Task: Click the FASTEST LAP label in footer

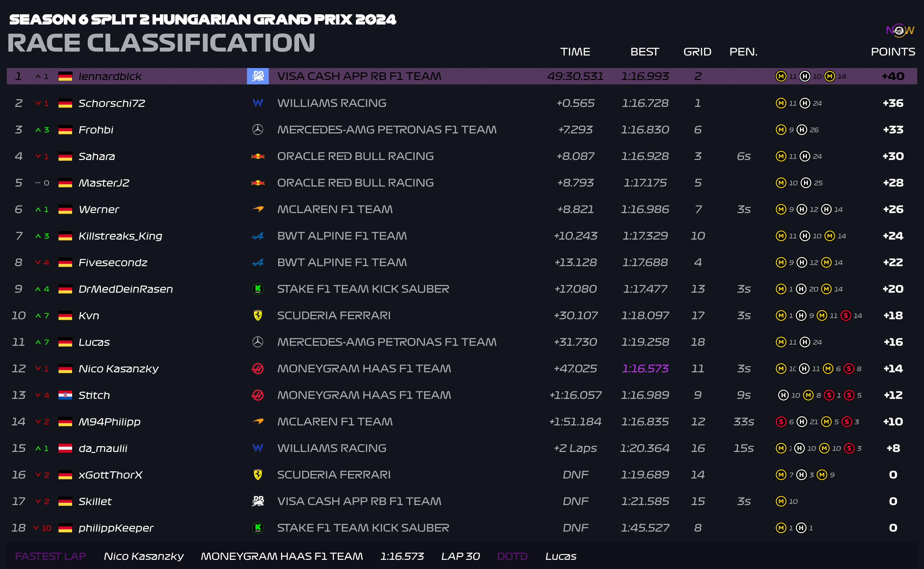Action: pyautogui.click(x=50, y=556)
